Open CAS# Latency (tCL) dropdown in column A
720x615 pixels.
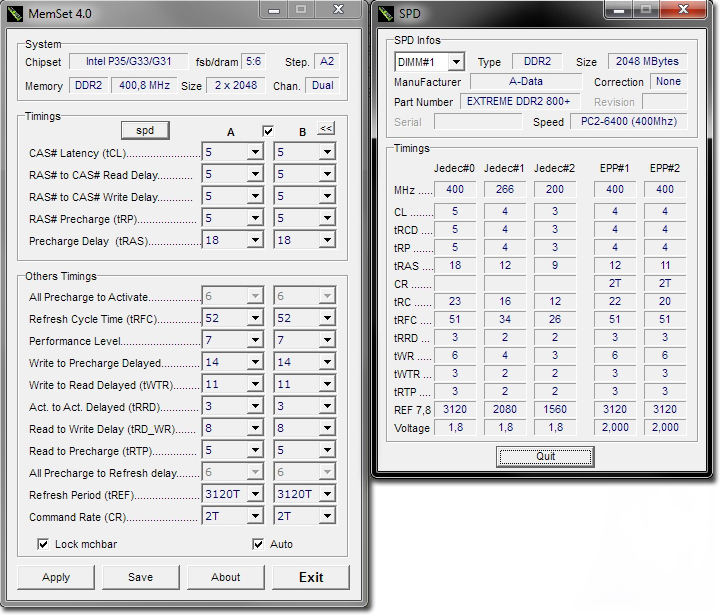[x=255, y=152]
